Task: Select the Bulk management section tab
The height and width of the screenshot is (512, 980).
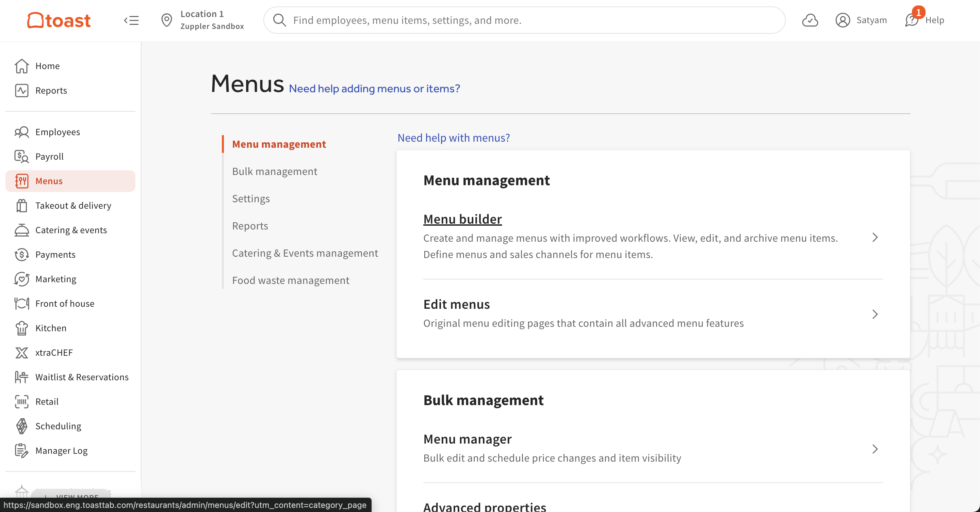Action: (274, 171)
